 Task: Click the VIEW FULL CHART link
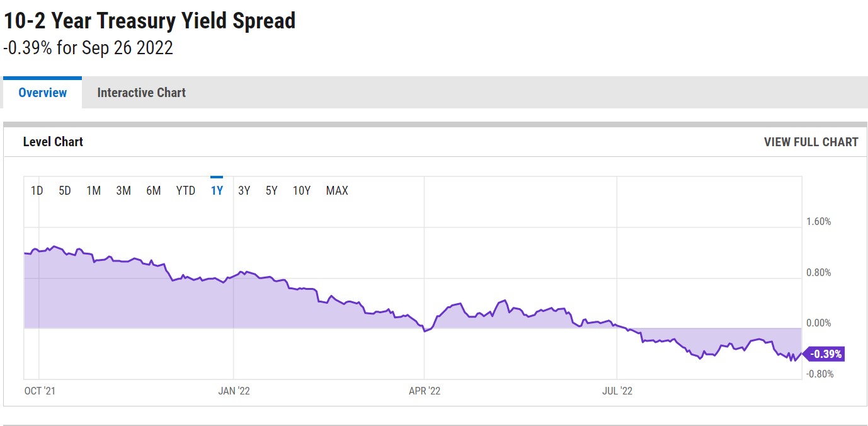point(811,142)
